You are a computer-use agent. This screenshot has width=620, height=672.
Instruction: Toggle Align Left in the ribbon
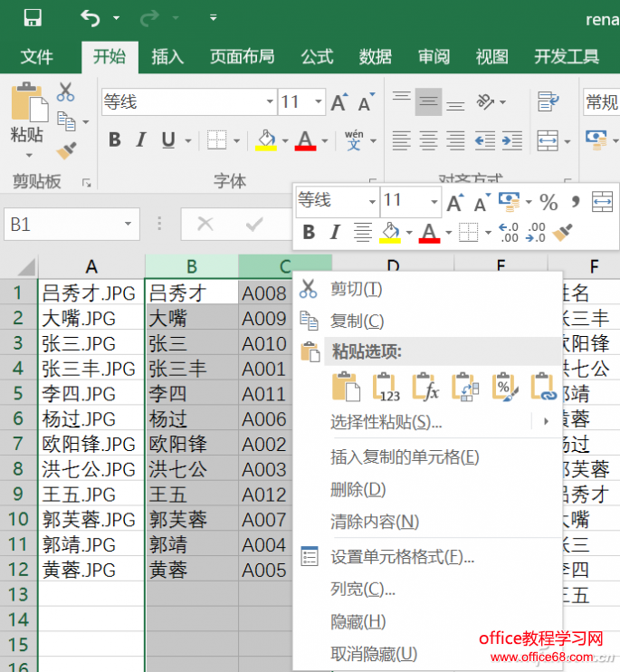[x=402, y=140]
